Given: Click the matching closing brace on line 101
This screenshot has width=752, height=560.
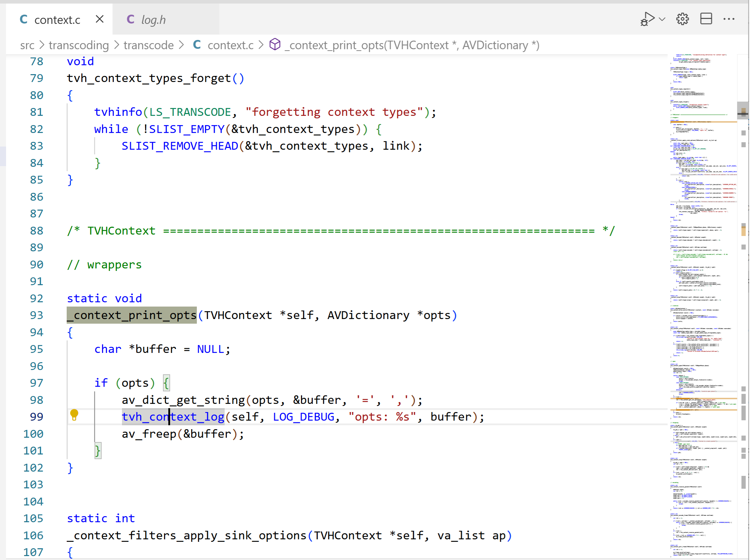Looking at the screenshot, I should pyautogui.click(x=98, y=451).
